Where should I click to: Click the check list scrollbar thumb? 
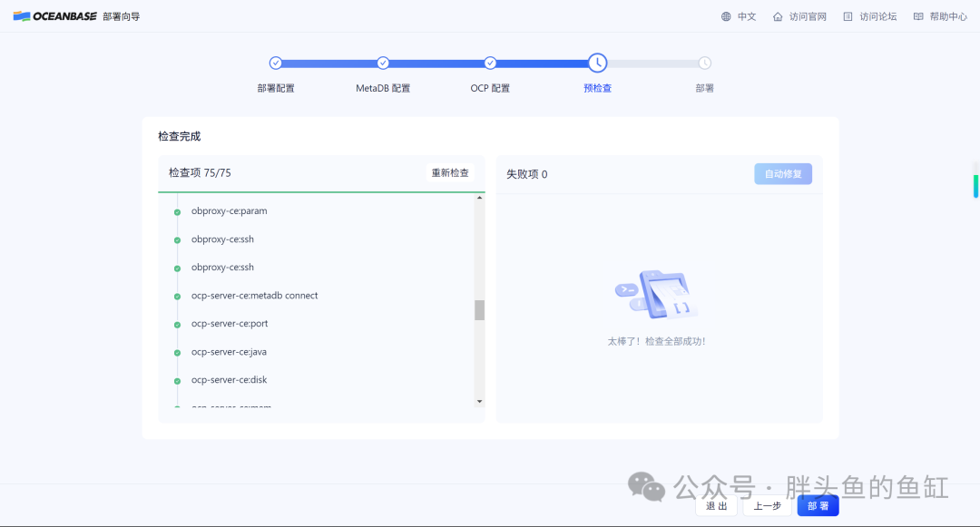coord(479,310)
